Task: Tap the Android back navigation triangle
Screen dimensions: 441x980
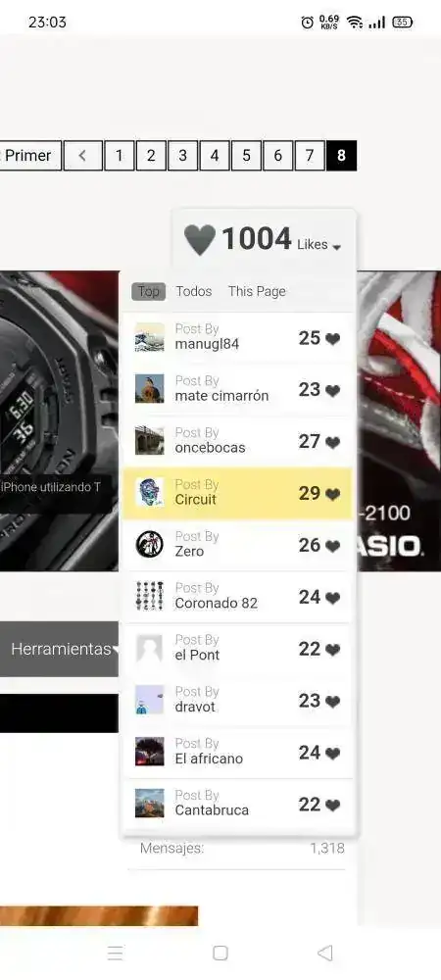Action: pos(324,953)
